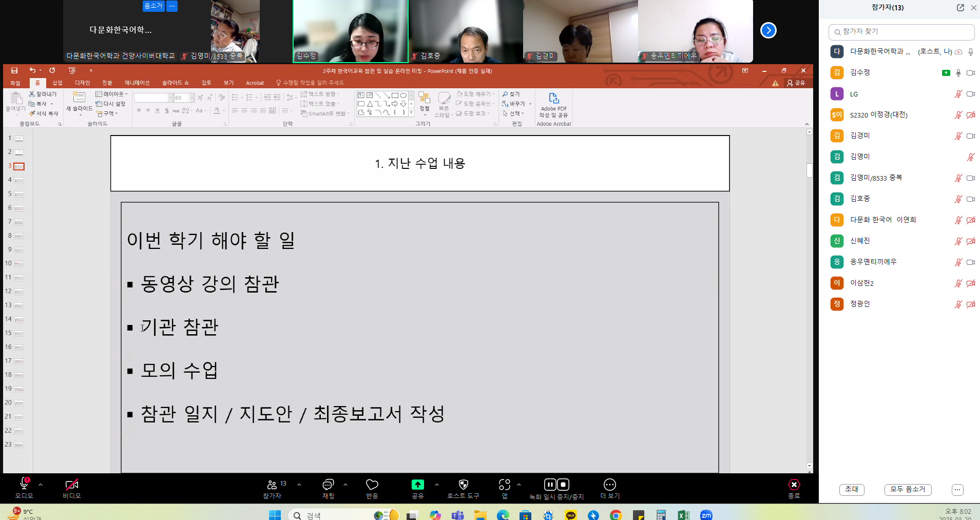980x520 pixels.
Task: Click the red End meeting icon
Action: click(794, 485)
